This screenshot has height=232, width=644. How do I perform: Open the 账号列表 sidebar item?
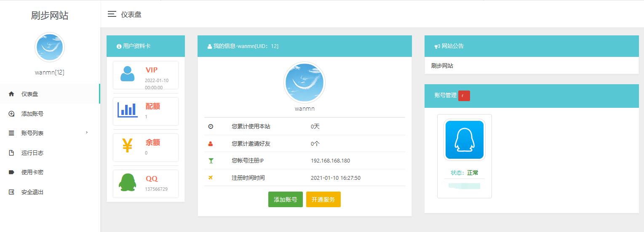32,133
